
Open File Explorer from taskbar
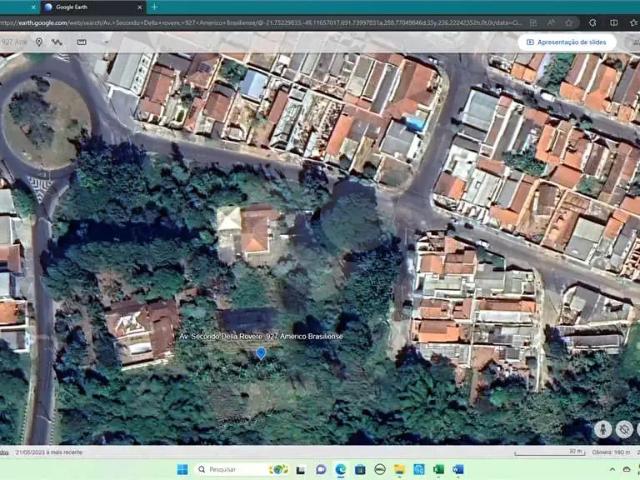pos(400,470)
